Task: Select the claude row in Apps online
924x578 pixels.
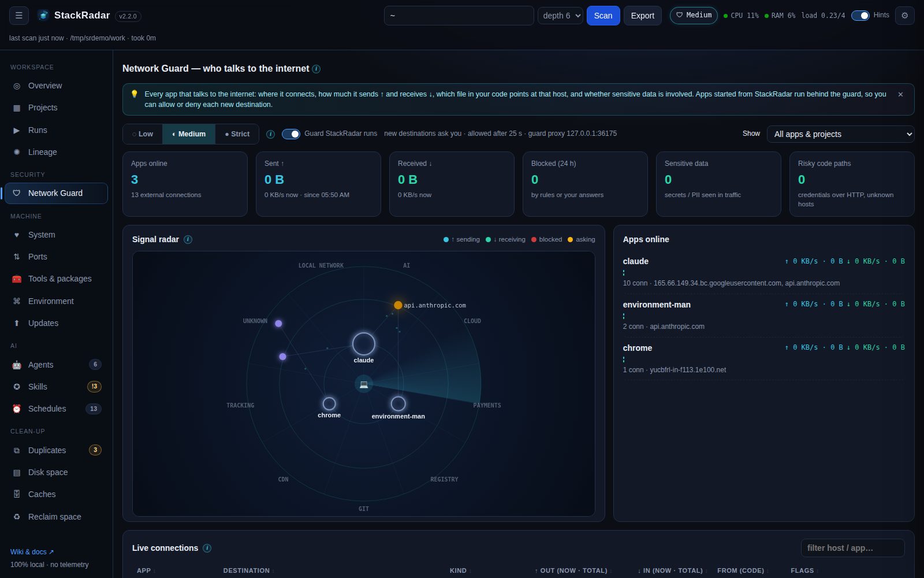Action: 763,272
